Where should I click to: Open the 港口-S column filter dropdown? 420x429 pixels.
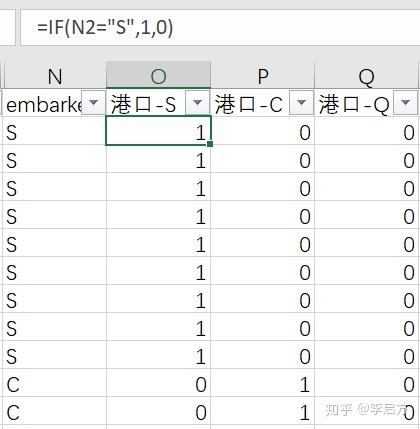click(x=198, y=103)
